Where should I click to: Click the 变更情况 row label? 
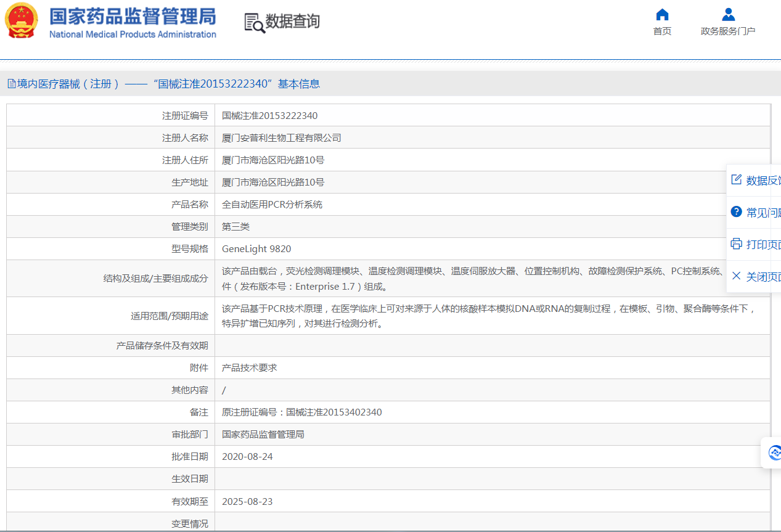[x=190, y=524]
